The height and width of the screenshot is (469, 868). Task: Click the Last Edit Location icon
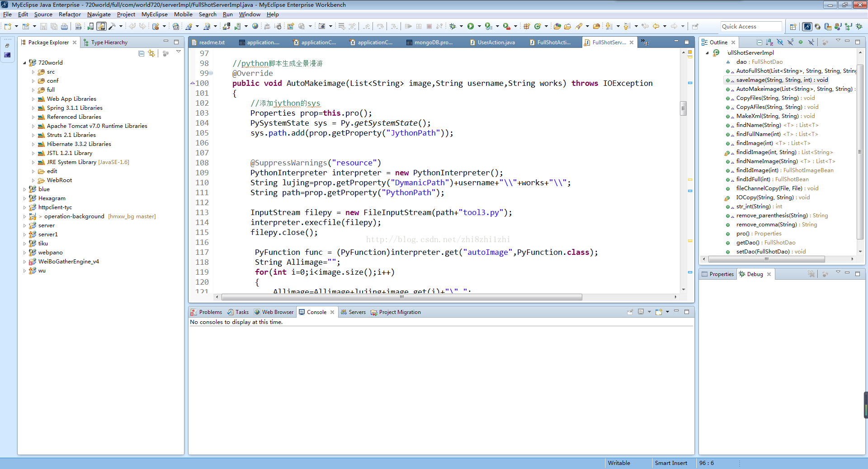coord(645,26)
